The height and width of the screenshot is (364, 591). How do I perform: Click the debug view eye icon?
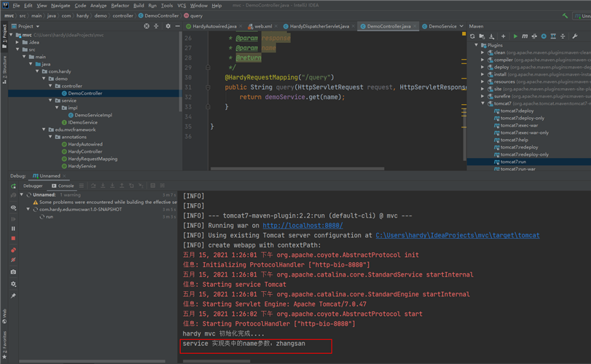click(13, 207)
